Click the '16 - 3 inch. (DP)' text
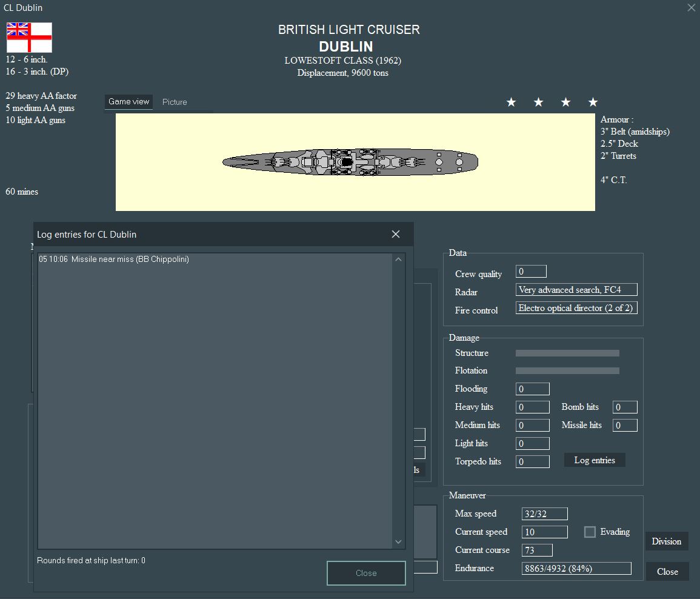 point(37,72)
